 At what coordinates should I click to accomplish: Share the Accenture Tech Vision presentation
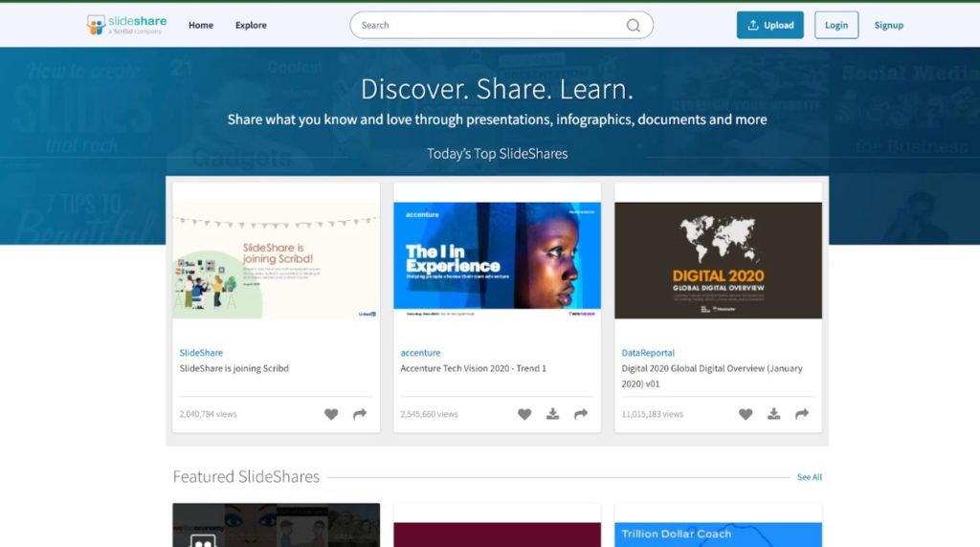coord(581,414)
